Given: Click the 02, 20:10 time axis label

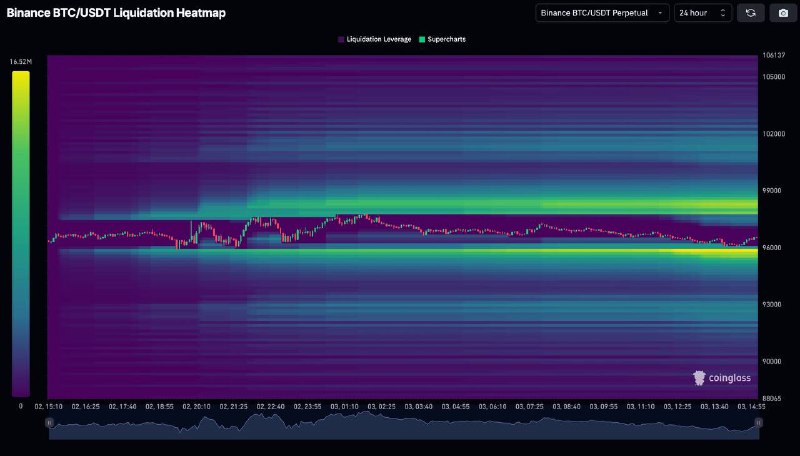Looking at the screenshot, I should pyautogui.click(x=196, y=407).
